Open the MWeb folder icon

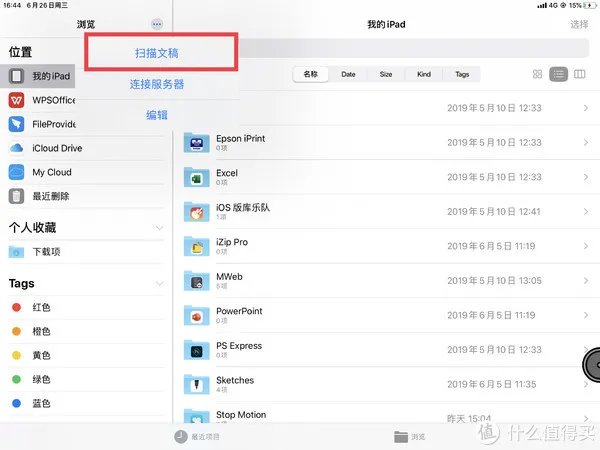[197, 281]
